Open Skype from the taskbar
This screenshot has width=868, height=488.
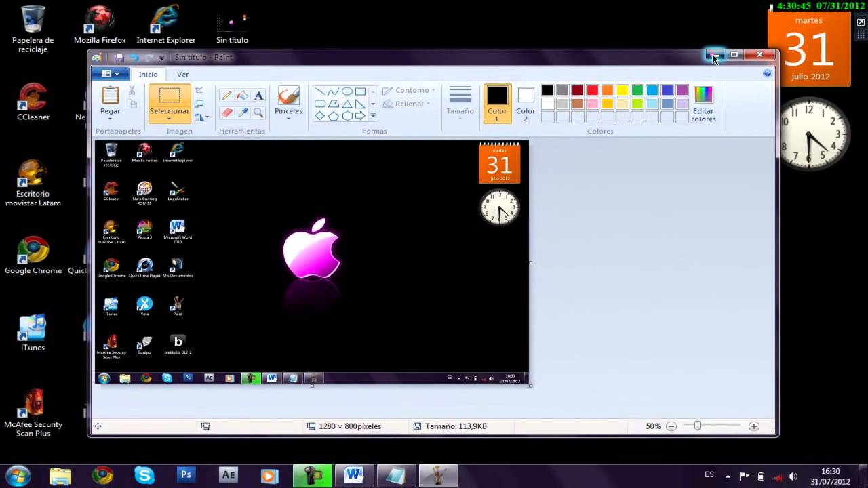(x=144, y=476)
